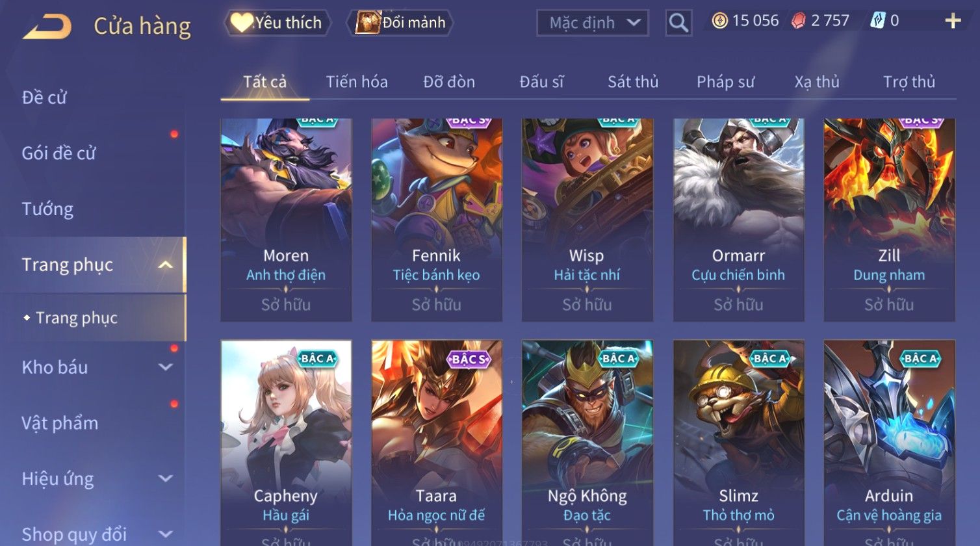The image size is (980, 546).
Task: Collapse the Trang phục sidebar section
Action: coord(166,265)
